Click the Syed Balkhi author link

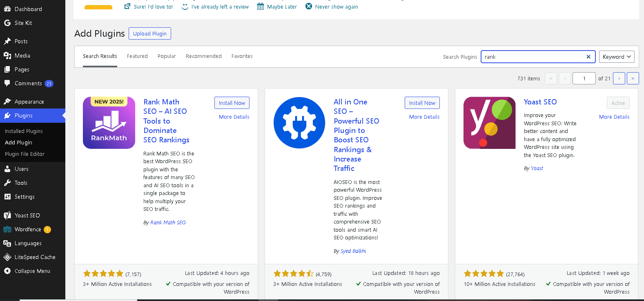pyautogui.click(x=353, y=251)
